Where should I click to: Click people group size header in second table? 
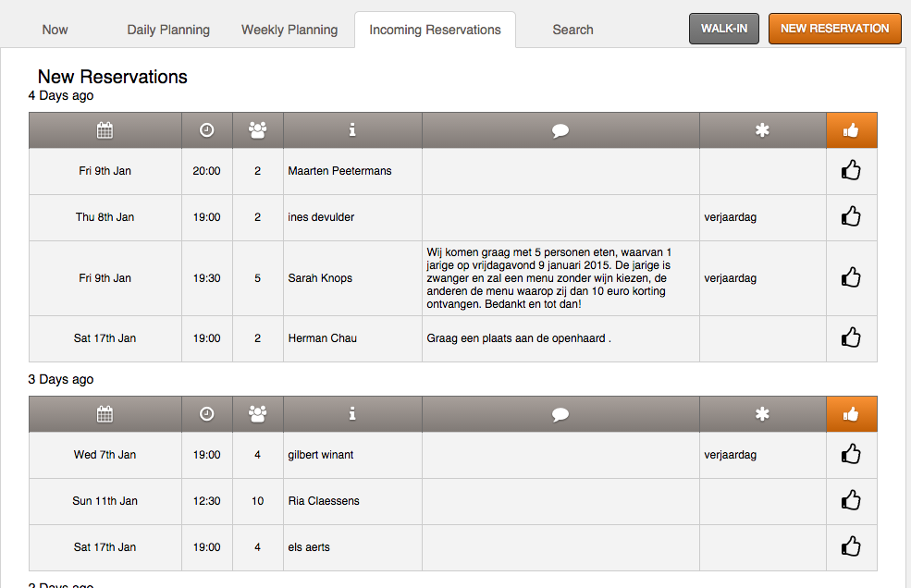coord(257,414)
